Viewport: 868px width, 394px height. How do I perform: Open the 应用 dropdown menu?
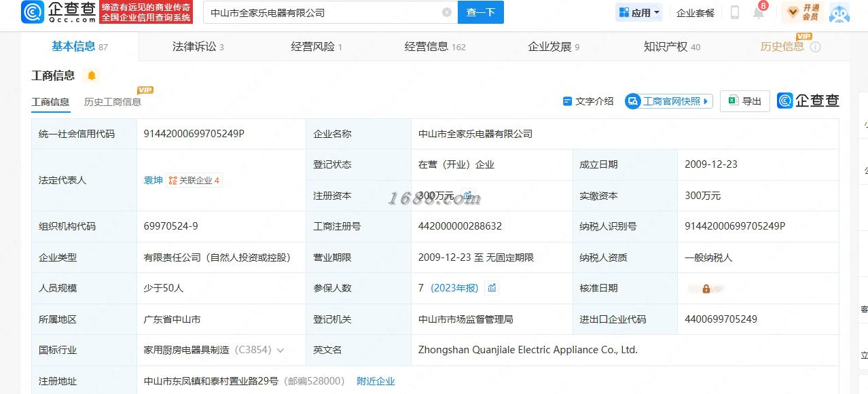[638, 12]
